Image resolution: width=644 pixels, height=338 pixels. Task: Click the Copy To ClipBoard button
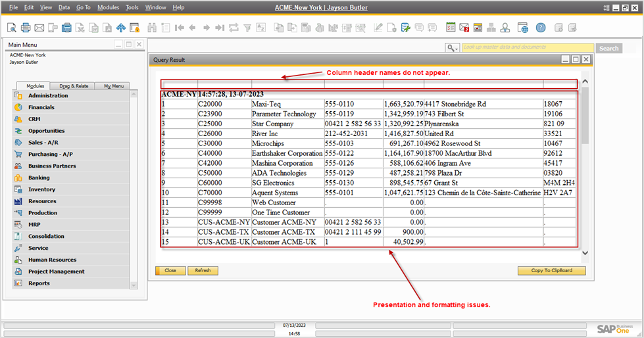pyautogui.click(x=551, y=270)
